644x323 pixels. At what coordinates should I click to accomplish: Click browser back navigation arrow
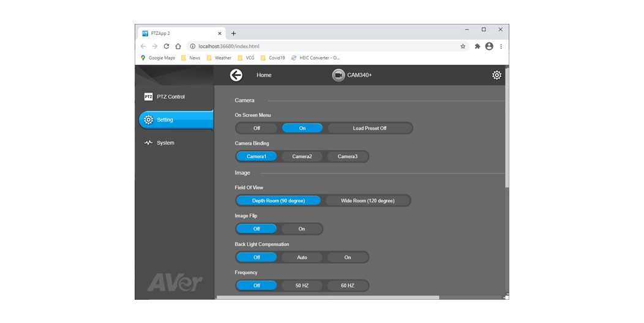[143, 46]
